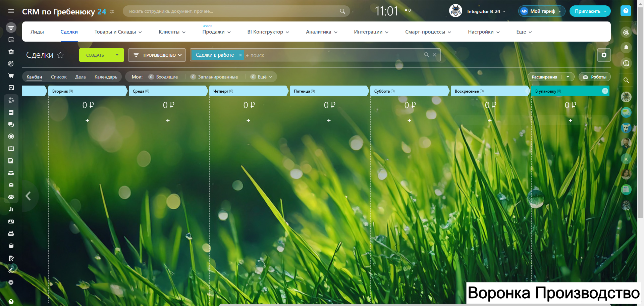
Task: Open the shopping cart sidebar icon
Action: [x=11, y=75]
